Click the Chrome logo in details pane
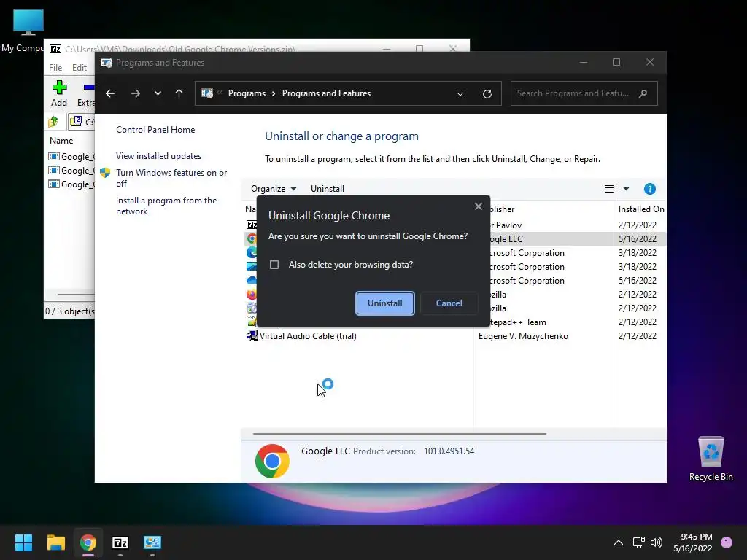The image size is (747, 560). pyautogui.click(x=272, y=462)
